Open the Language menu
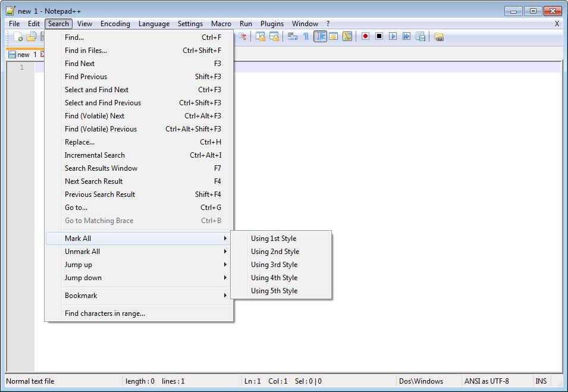This screenshot has height=392, width=568. (x=154, y=24)
